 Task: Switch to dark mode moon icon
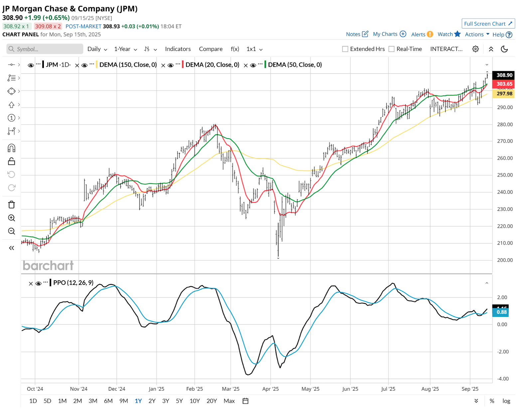click(504, 49)
